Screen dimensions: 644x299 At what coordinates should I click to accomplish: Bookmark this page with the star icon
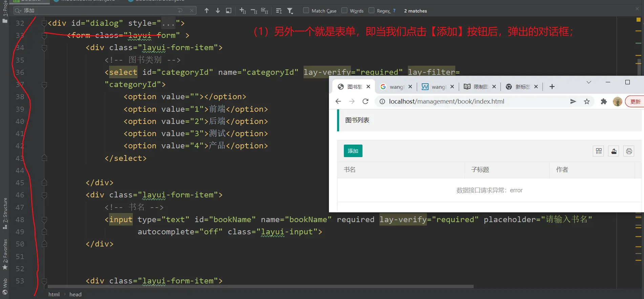587,101
